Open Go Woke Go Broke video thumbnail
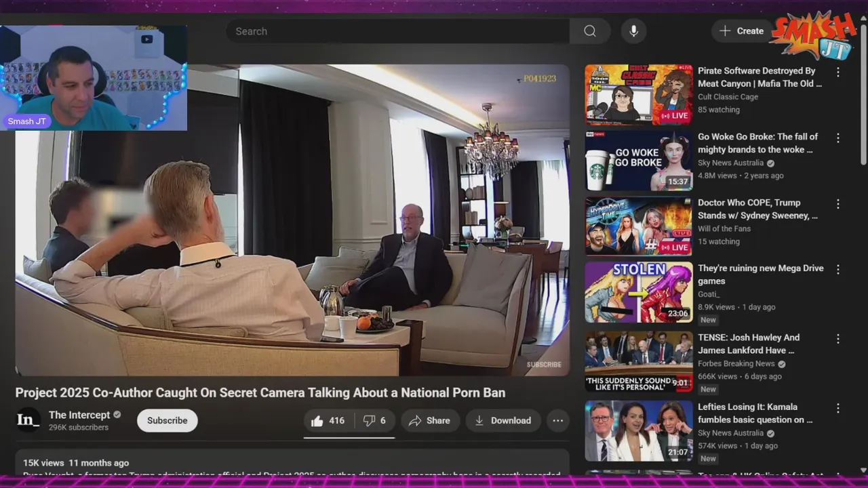 coord(639,161)
